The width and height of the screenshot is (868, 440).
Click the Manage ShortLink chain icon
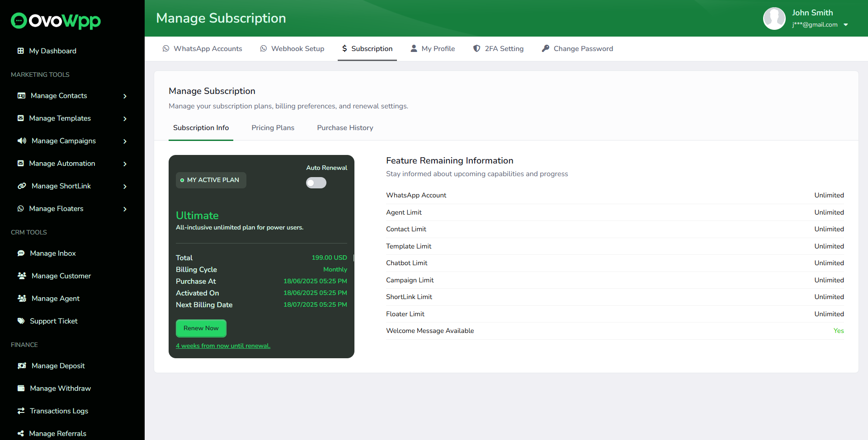pos(22,186)
